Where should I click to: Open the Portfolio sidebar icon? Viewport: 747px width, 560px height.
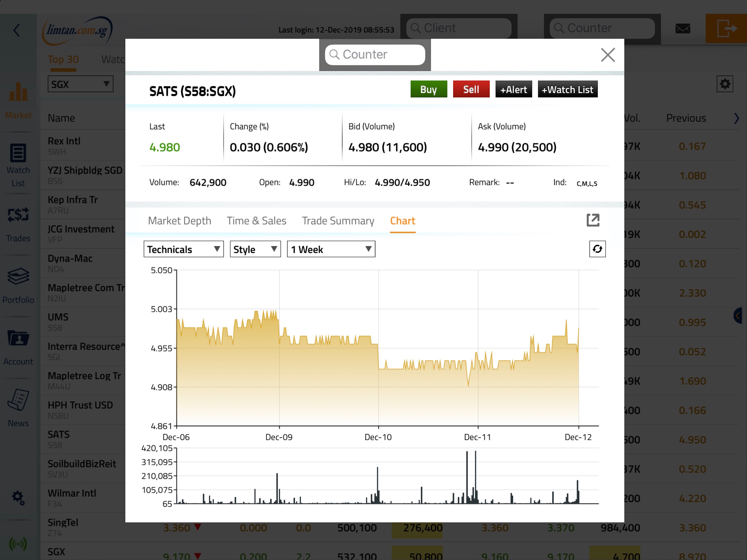(x=18, y=286)
